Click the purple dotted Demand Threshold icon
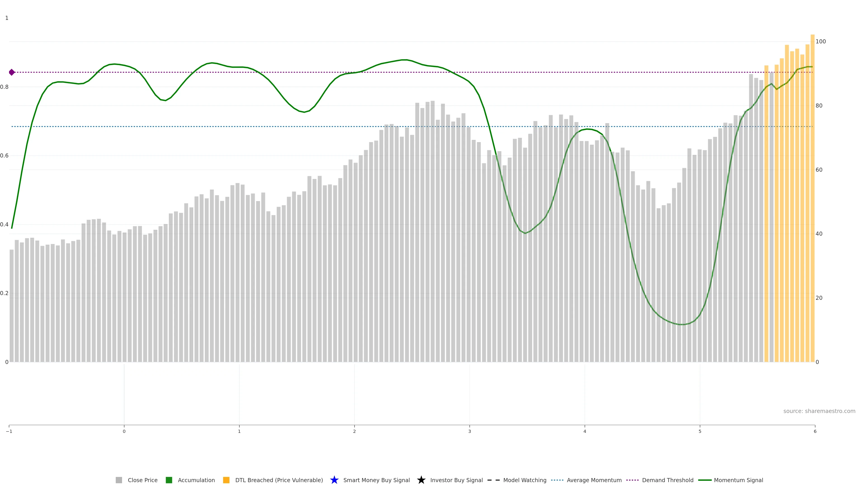This screenshot has width=868, height=488. pos(632,480)
